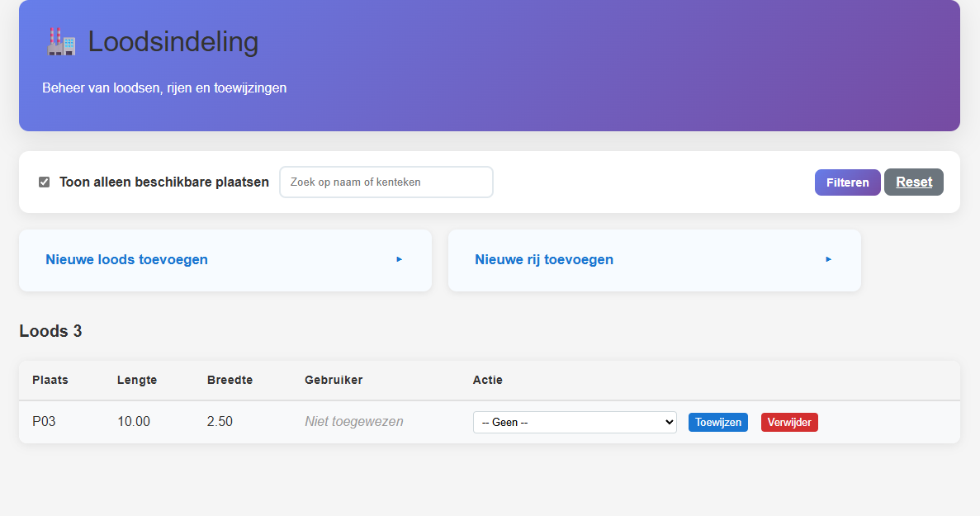This screenshot has width=980, height=516.
Task: Click the 'Gebruiker' column header
Action: point(334,380)
